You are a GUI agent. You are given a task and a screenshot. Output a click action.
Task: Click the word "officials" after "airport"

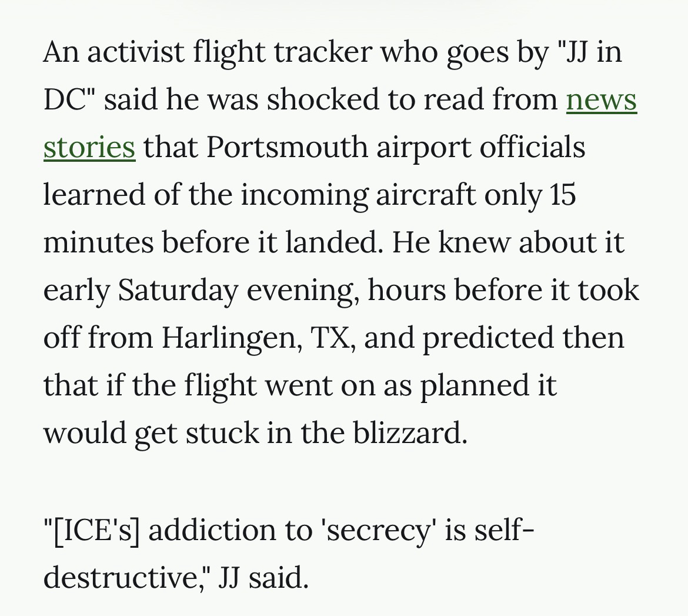532,148
